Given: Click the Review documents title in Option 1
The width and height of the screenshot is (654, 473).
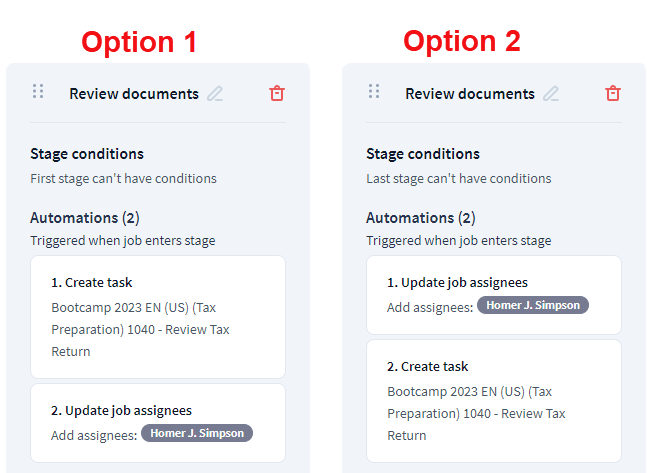Looking at the screenshot, I should click(134, 94).
